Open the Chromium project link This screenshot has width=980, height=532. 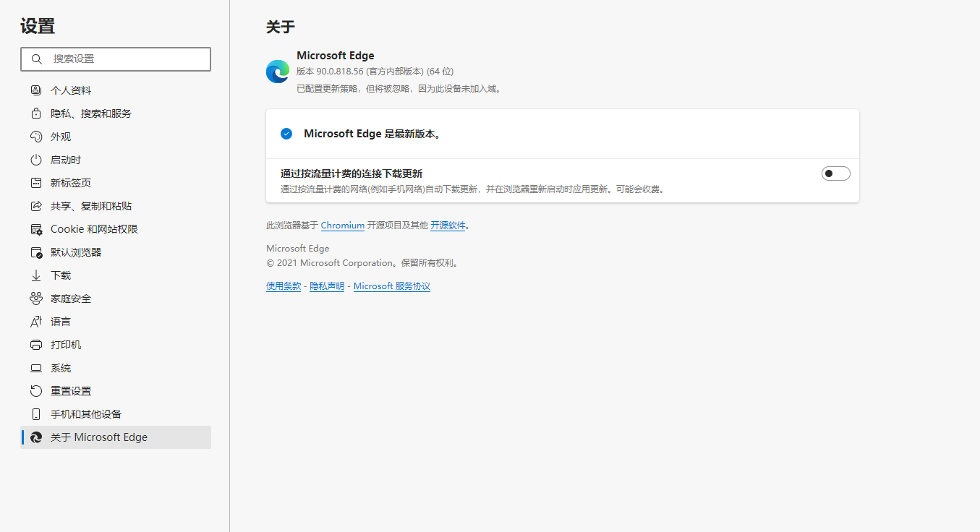tap(342, 225)
